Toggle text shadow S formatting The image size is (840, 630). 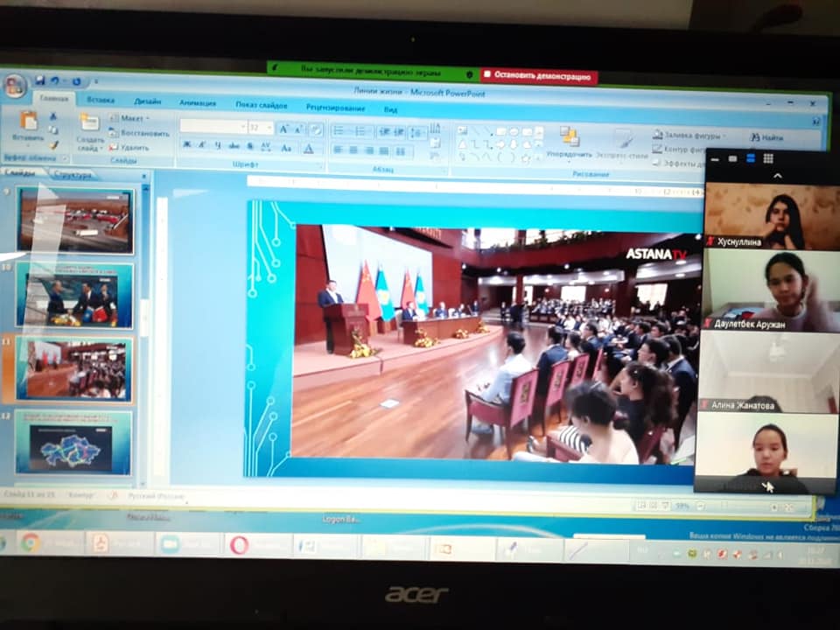pyautogui.click(x=249, y=147)
